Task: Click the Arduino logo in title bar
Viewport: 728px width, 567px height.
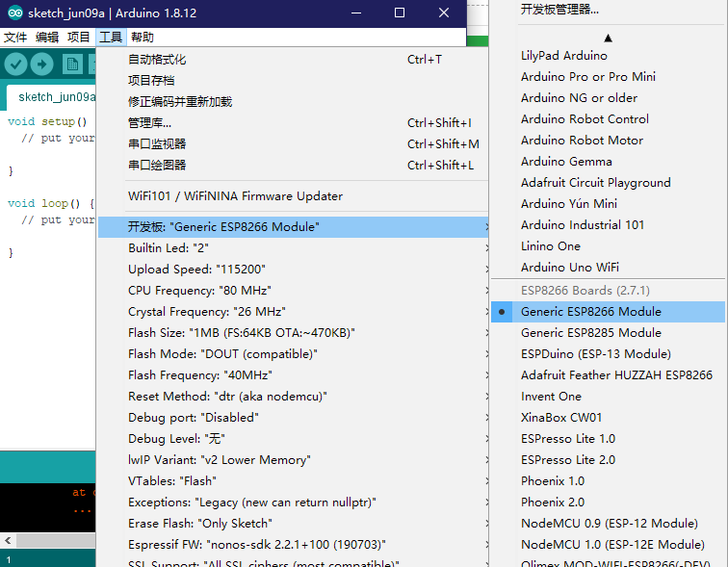Action: point(13,13)
